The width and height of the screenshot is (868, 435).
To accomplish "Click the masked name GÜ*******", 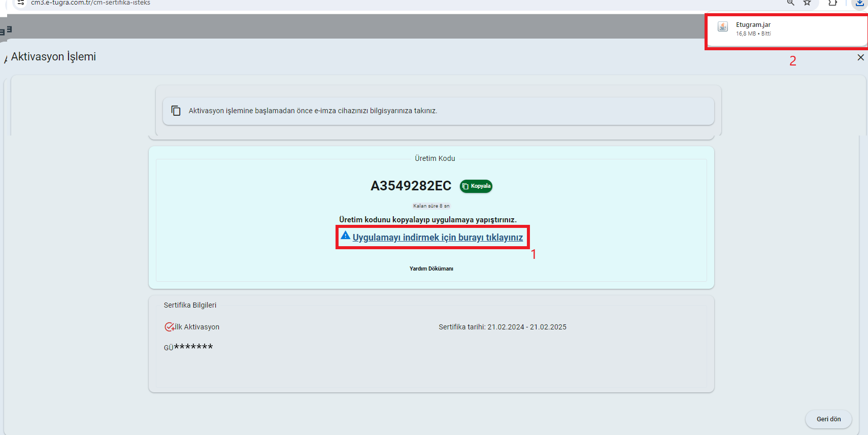I will [x=188, y=347].
